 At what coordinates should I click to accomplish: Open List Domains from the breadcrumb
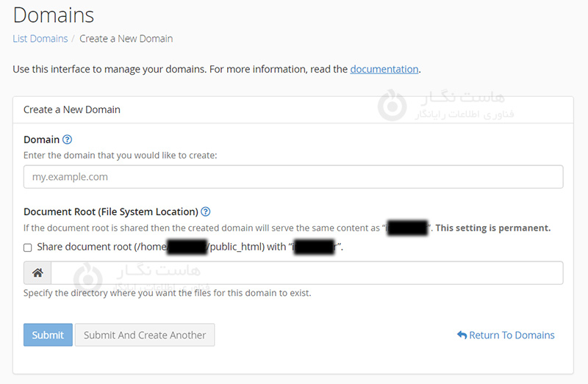pos(40,38)
